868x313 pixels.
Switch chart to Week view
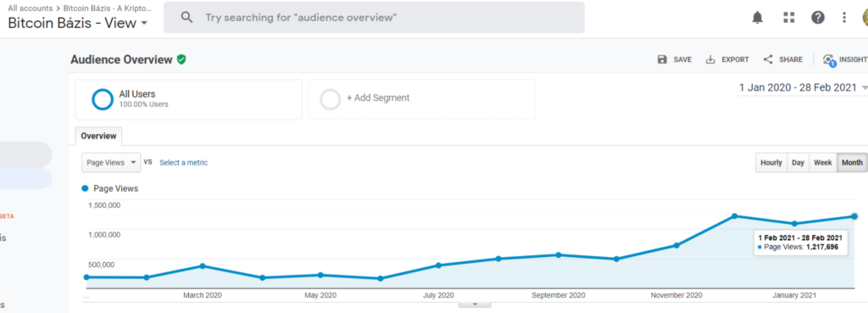[822, 163]
